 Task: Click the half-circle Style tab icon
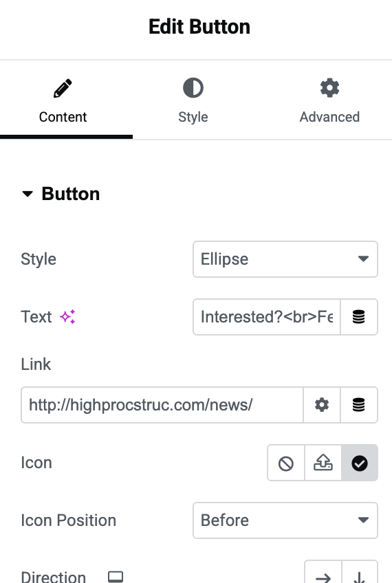193,88
